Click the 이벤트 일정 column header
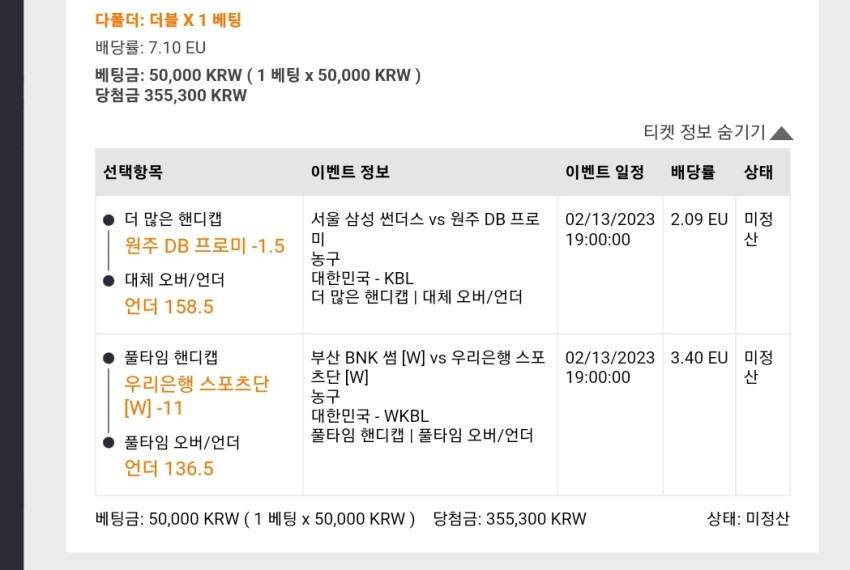Screen dimensions: 850x570 point(604,172)
